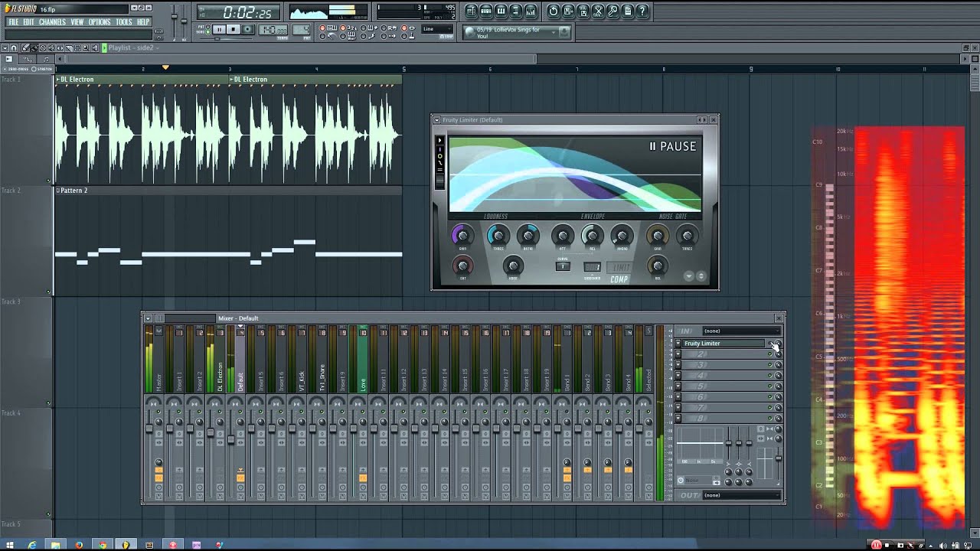
Task: Open effect slot 1 Fruity Limiter arrow
Action: click(678, 344)
